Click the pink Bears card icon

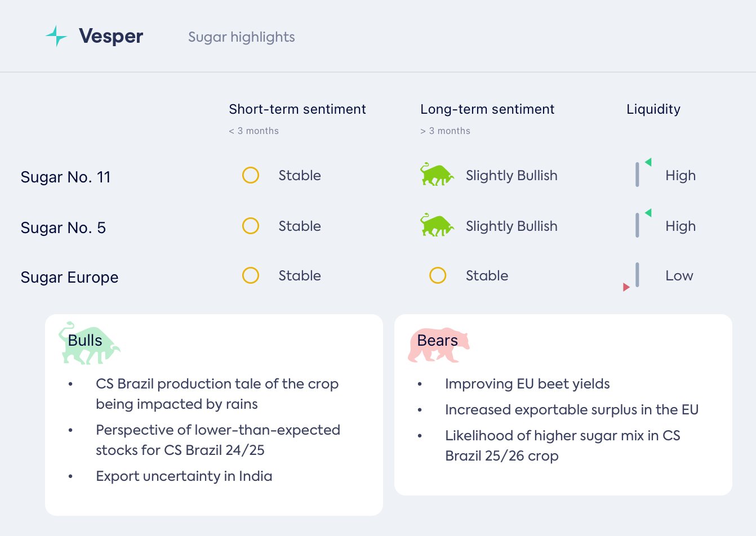point(438,344)
